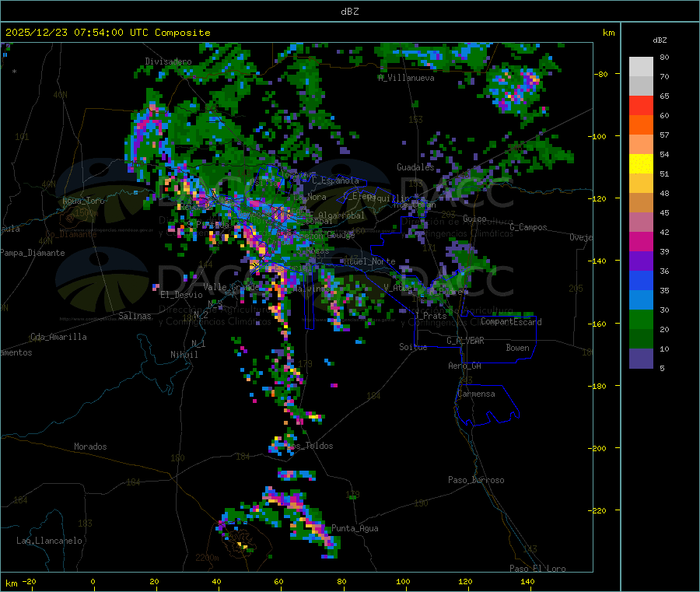The width and height of the screenshot is (700, 592).
Task: Click the CompantEscard label
Action: tap(511, 322)
